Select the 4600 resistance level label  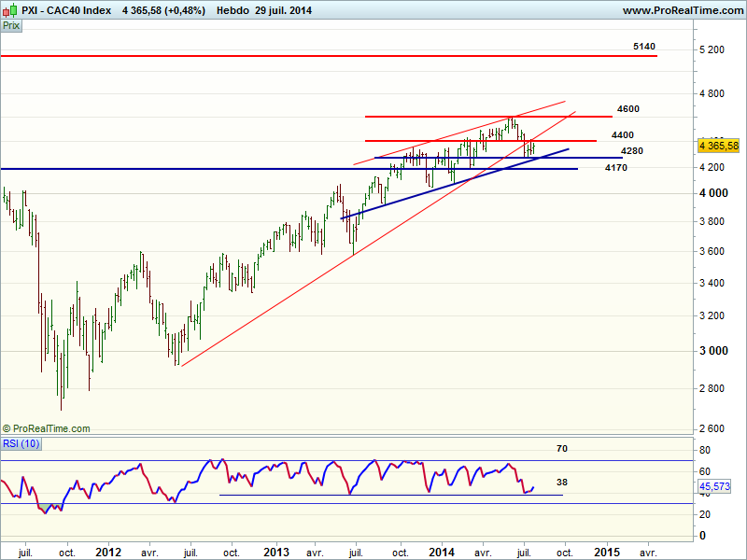point(627,109)
